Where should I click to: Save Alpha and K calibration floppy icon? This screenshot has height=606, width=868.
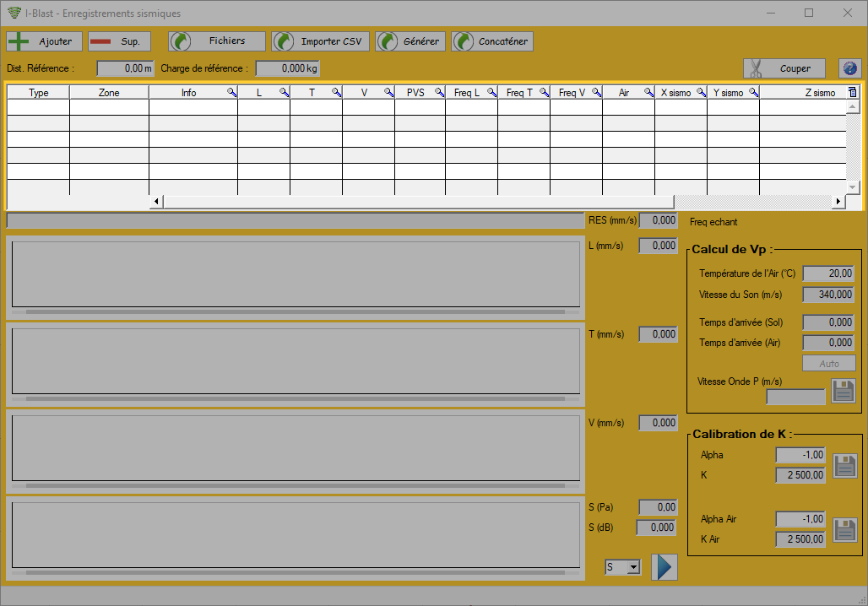click(x=844, y=465)
